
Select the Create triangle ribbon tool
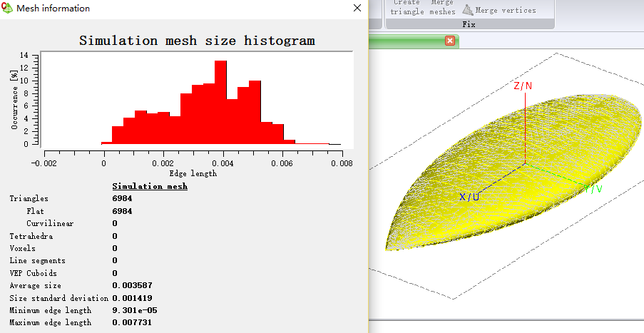pos(407,7)
